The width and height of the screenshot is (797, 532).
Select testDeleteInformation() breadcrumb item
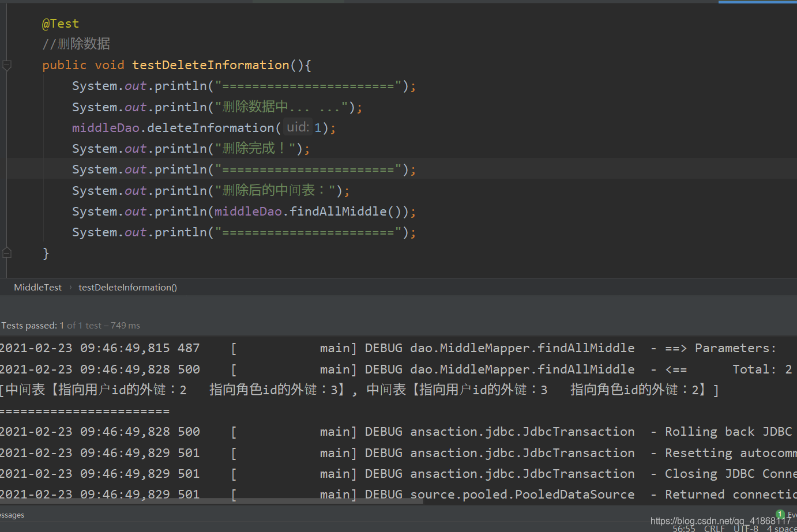[x=127, y=287]
